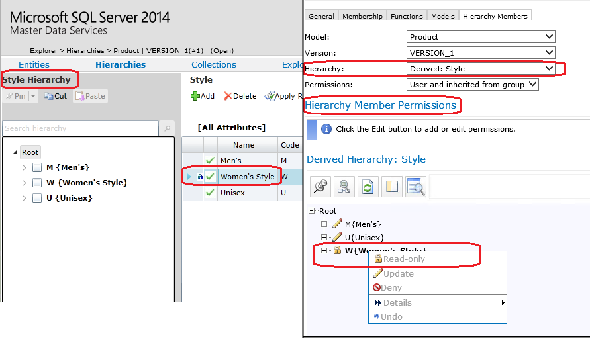Select the Men's row name cell
Image resolution: width=590 pixels, height=364 pixels.
click(248, 161)
